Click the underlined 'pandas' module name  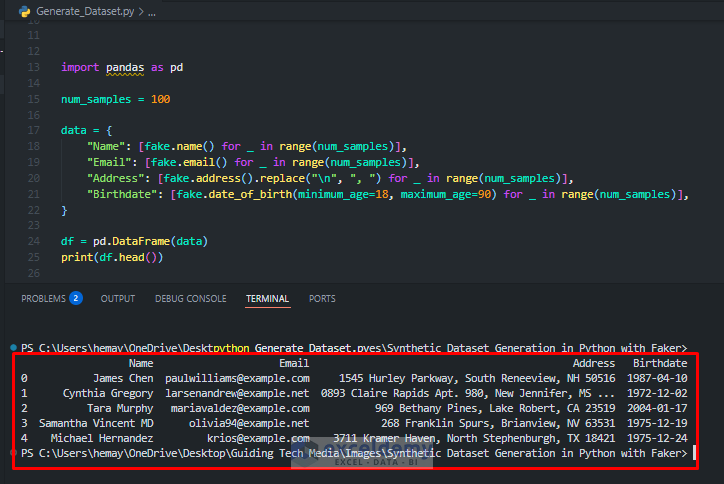tap(125, 68)
